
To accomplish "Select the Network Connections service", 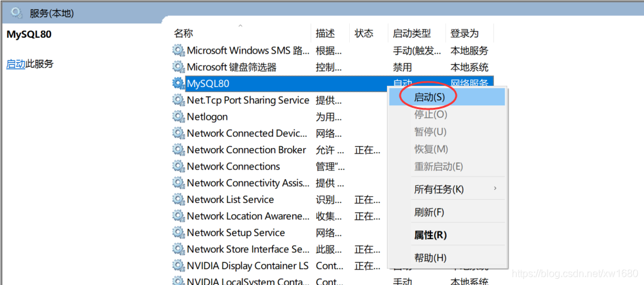I will [x=233, y=166].
